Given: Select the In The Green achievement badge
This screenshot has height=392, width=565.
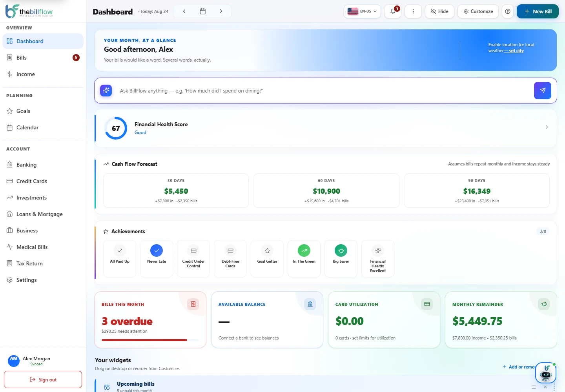Looking at the screenshot, I should pos(304,259).
